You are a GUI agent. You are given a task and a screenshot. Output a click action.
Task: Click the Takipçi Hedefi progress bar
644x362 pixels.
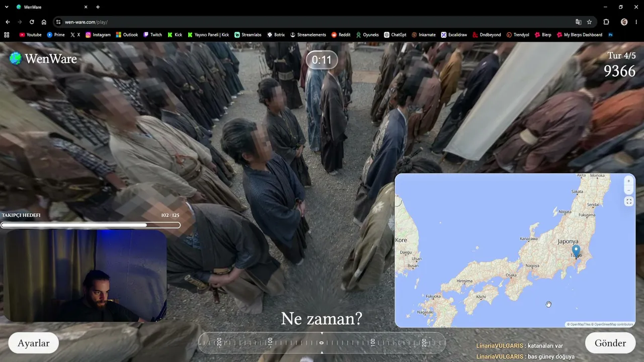click(91, 225)
